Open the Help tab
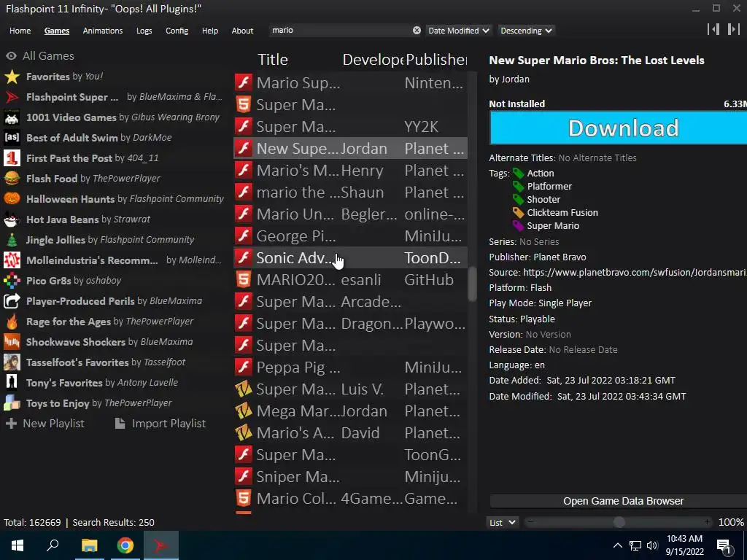 click(209, 31)
